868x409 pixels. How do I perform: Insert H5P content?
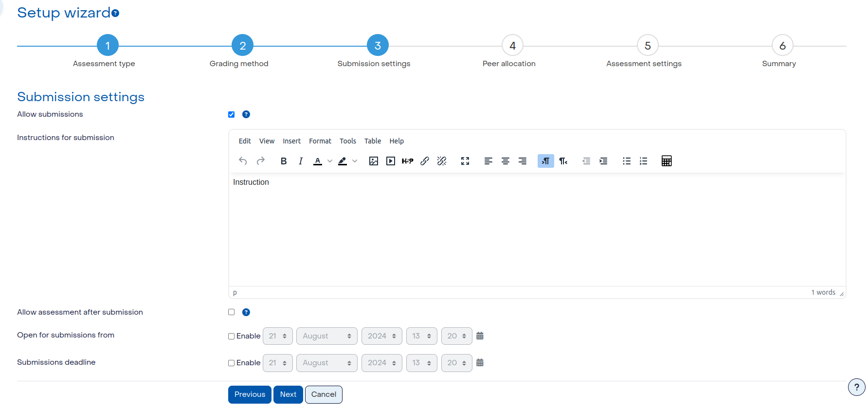(408, 161)
